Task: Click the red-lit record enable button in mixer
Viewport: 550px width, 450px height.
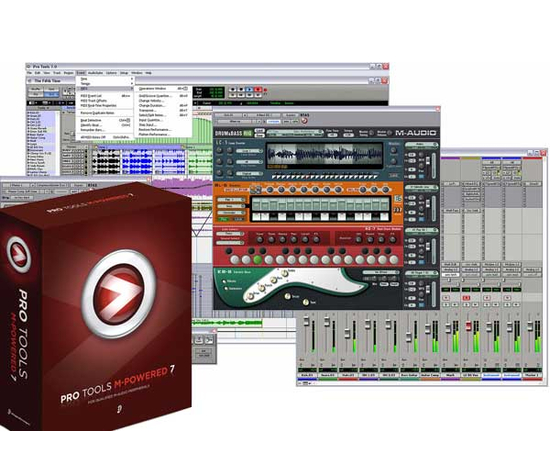Action: coord(466,298)
